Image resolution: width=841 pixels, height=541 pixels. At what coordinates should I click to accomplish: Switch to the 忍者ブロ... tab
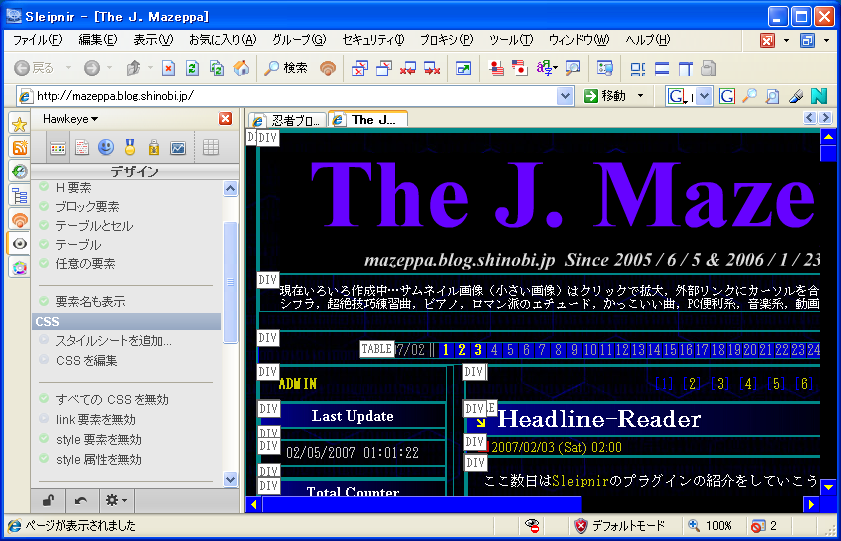(x=287, y=120)
